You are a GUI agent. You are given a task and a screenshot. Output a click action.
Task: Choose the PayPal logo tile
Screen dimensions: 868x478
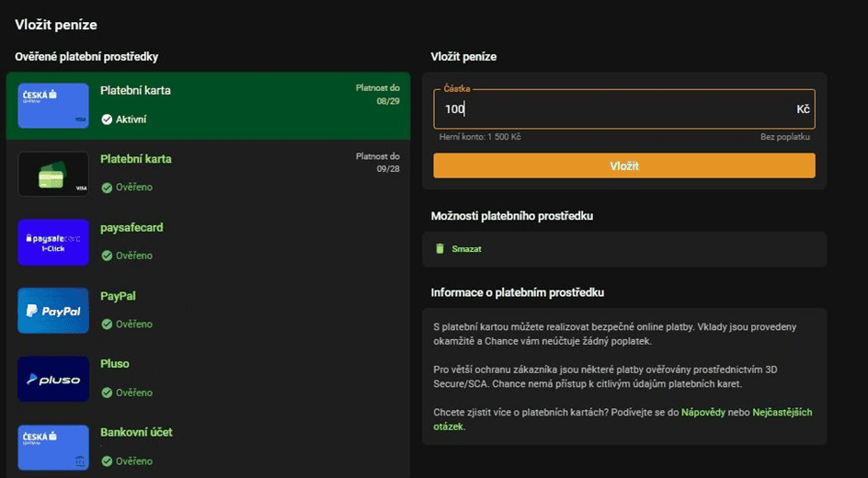(53, 311)
